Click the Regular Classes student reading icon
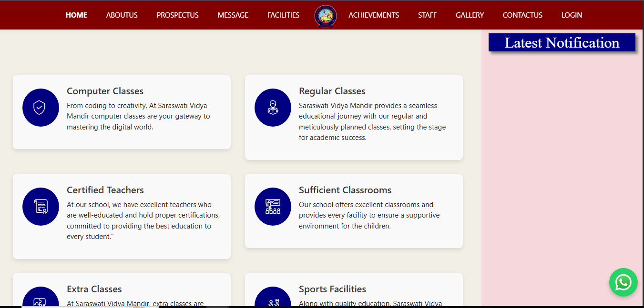 tap(273, 108)
